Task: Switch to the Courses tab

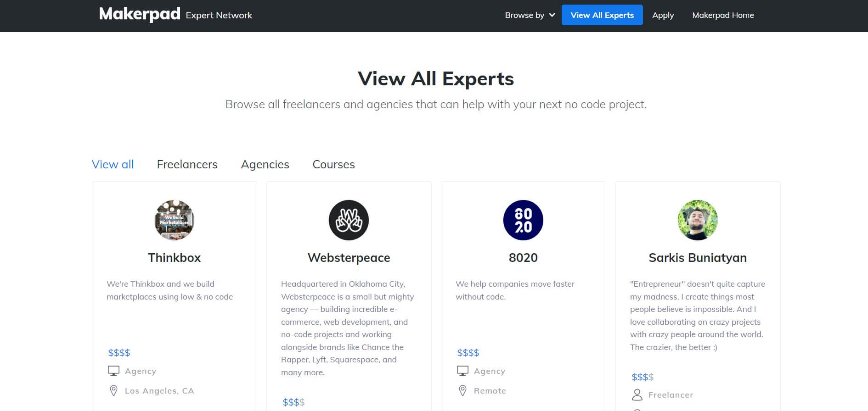Action: 334,164
